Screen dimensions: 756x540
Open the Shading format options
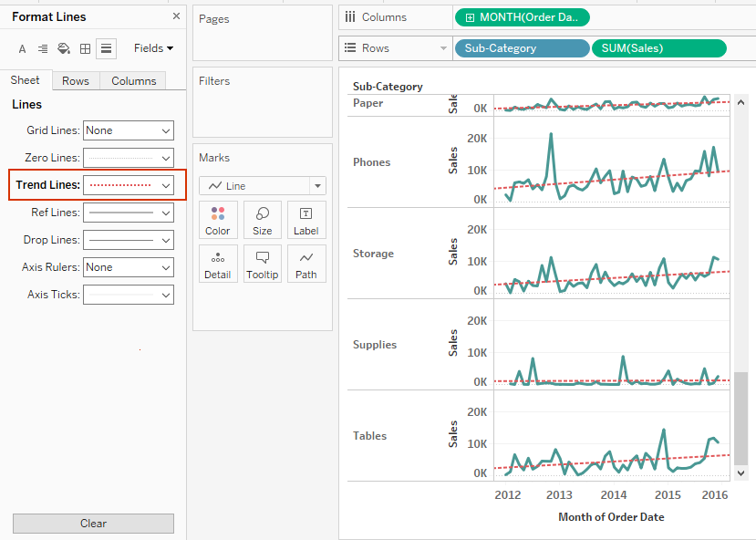click(x=63, y=47)
